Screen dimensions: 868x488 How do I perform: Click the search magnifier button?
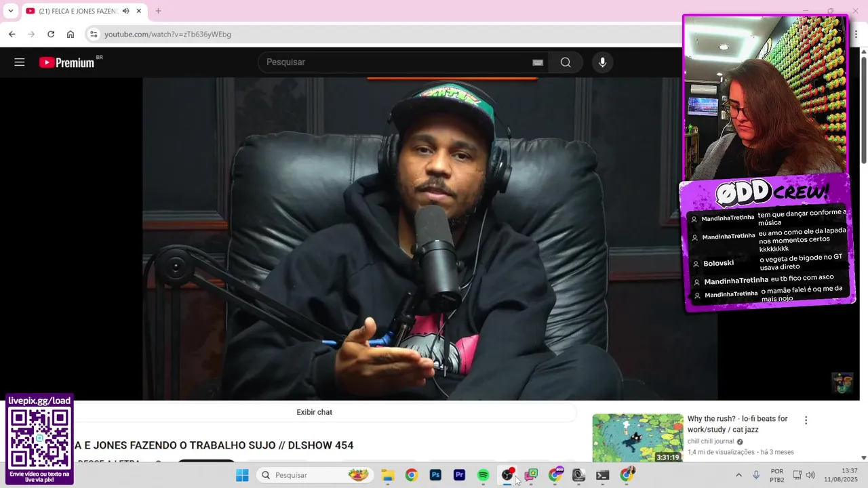pos(566,62)
